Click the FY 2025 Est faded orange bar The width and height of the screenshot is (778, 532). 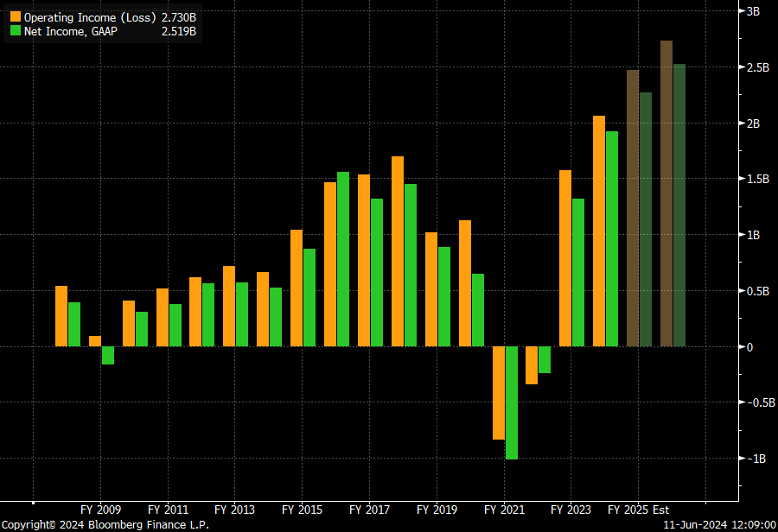point(633,208)
